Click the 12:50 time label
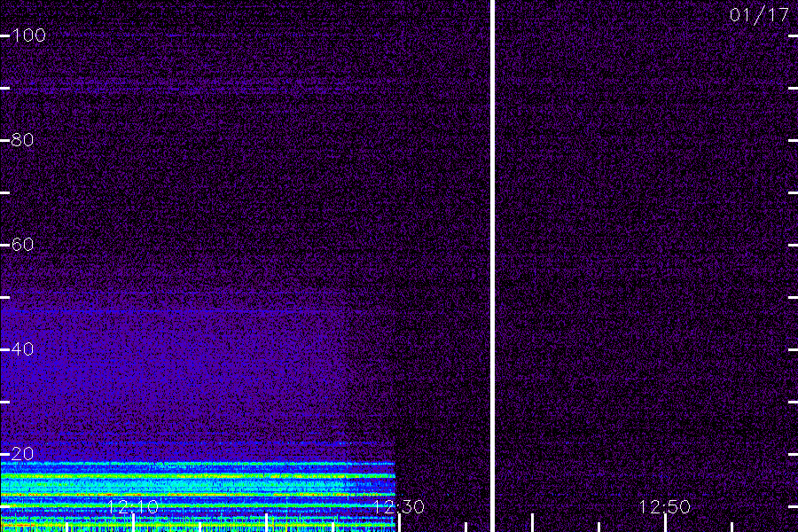Image resolution: width=798 pixels, height=532 pixels. point(664,506)
